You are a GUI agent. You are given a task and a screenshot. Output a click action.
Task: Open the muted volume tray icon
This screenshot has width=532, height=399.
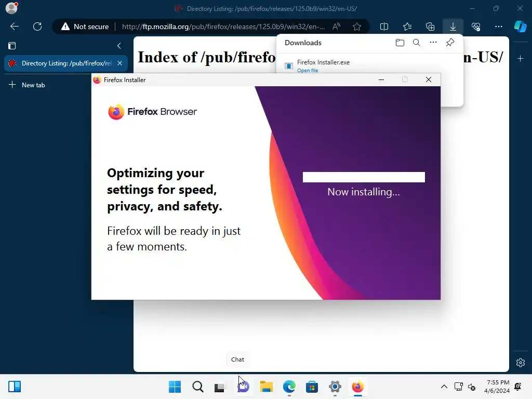(x=471, y=387)
